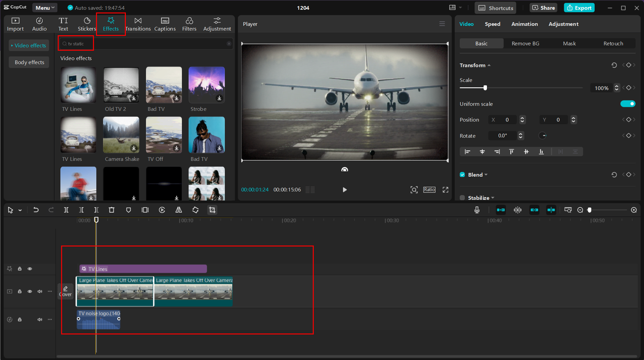Image resolution: width=644 pixels, height=360 pixels.
Task: Open the Stickers tab
Action: coord(87,24)
